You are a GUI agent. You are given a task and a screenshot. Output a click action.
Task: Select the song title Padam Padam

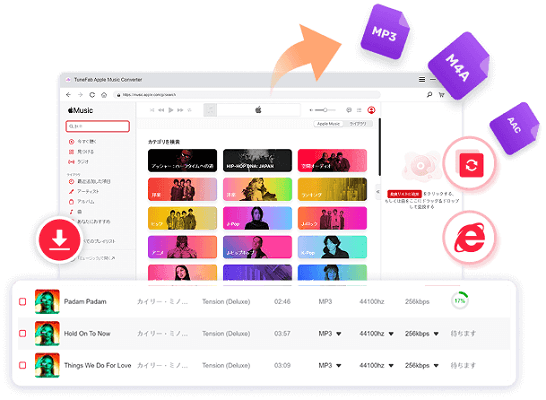(85, 301)
